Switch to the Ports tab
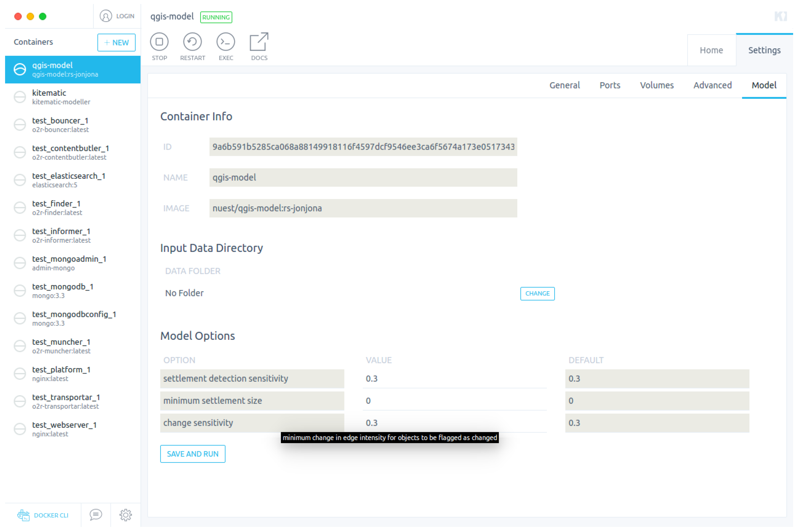The image size is (799, 532). point(610,85)
